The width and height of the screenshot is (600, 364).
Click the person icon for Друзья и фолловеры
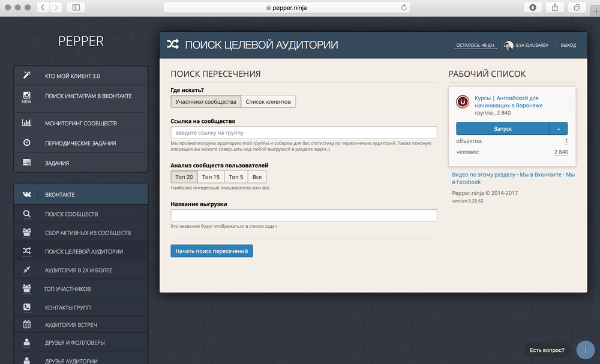coord(27,342)
